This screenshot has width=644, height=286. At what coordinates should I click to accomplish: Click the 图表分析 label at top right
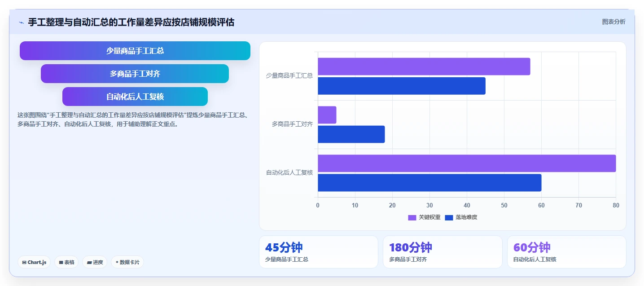coord(613,22)
